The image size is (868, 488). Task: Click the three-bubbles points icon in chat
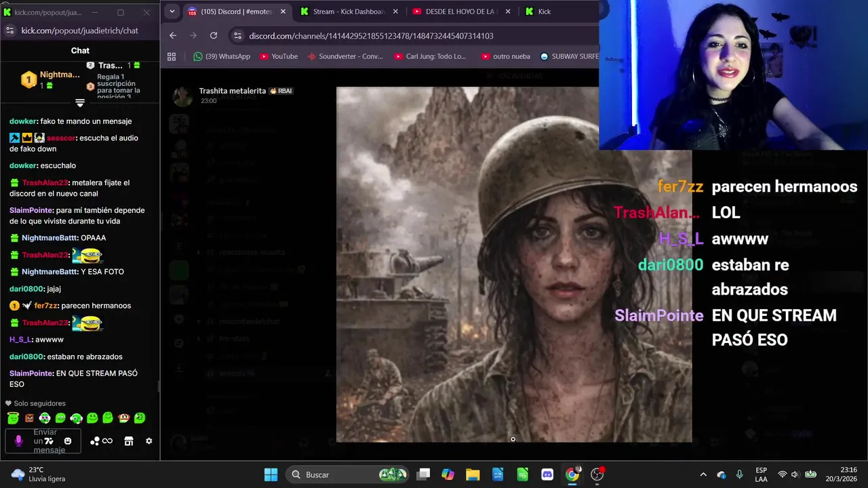click(x=95, y=441)
